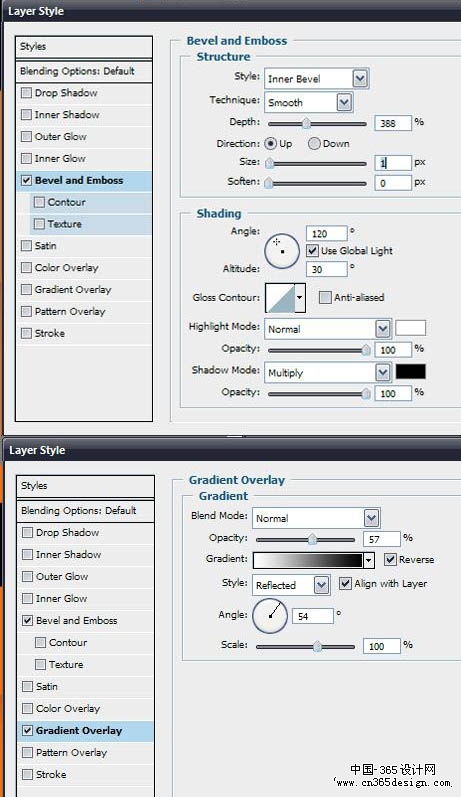Click the Soften slider handle
461x797 pixels.
click(269, 183)
